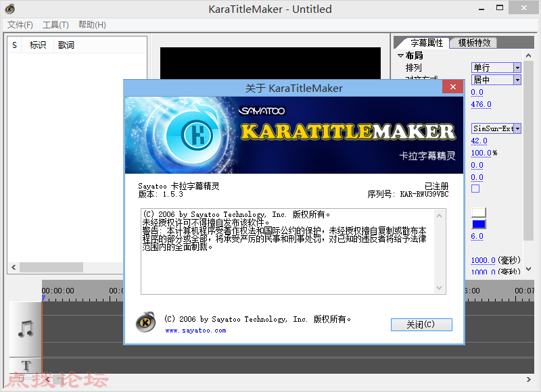Click up arrow in license text scrollbar

coord(439,216)
